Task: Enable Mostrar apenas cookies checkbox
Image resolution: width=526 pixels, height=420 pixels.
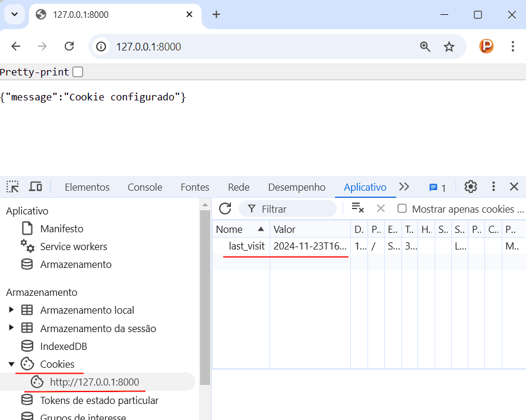Action: click(x=402, y=209)
